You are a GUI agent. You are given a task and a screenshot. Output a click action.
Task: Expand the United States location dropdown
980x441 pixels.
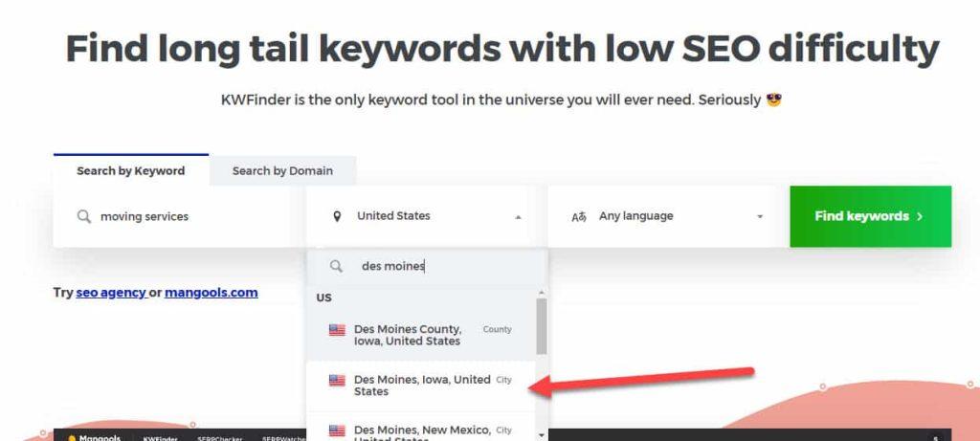(x=426, y=216)
